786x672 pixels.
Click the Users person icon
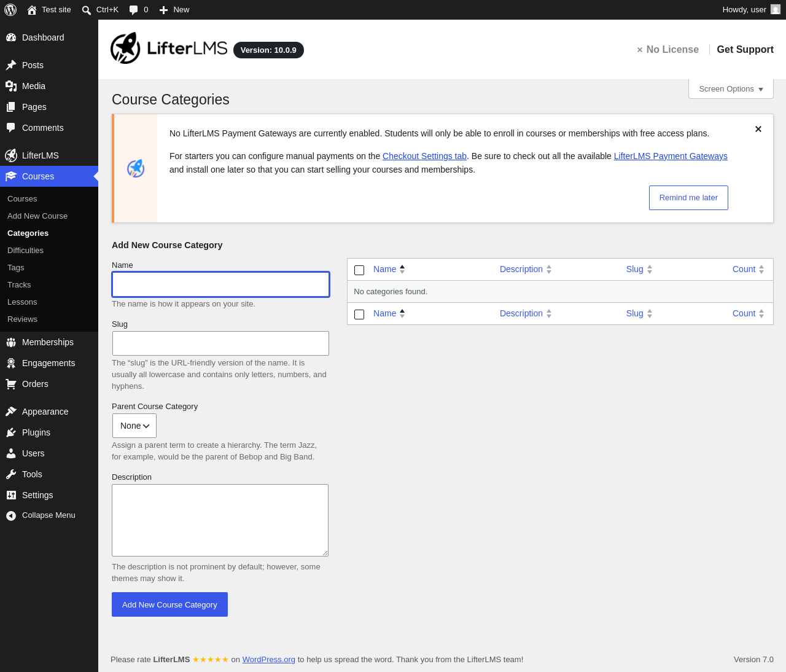pyautogui.click(x=11, y=453)
